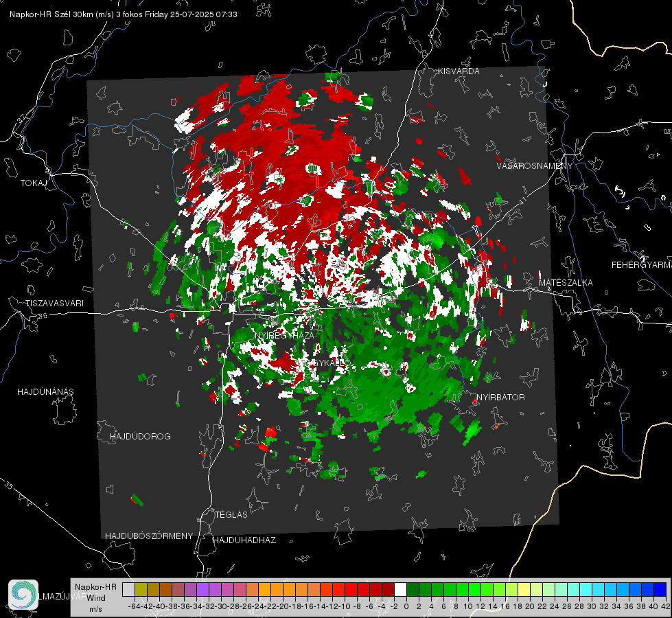Click the legend value label 0
Screen dimensions: 672x618
point(406,606)
